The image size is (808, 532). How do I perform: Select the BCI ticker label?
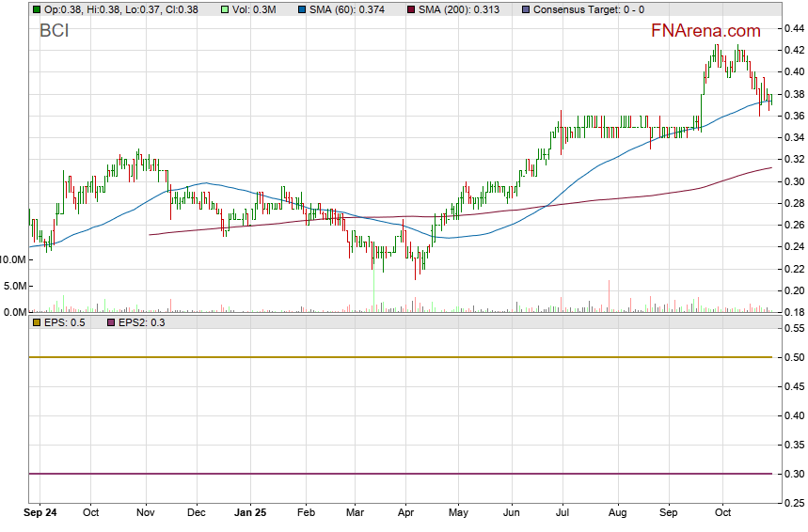[x=54, y=31]
